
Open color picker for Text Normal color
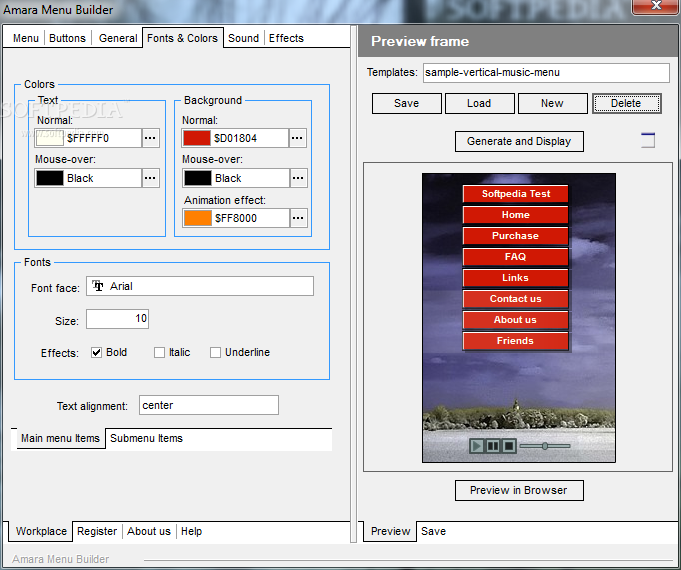tap(151, 138)
